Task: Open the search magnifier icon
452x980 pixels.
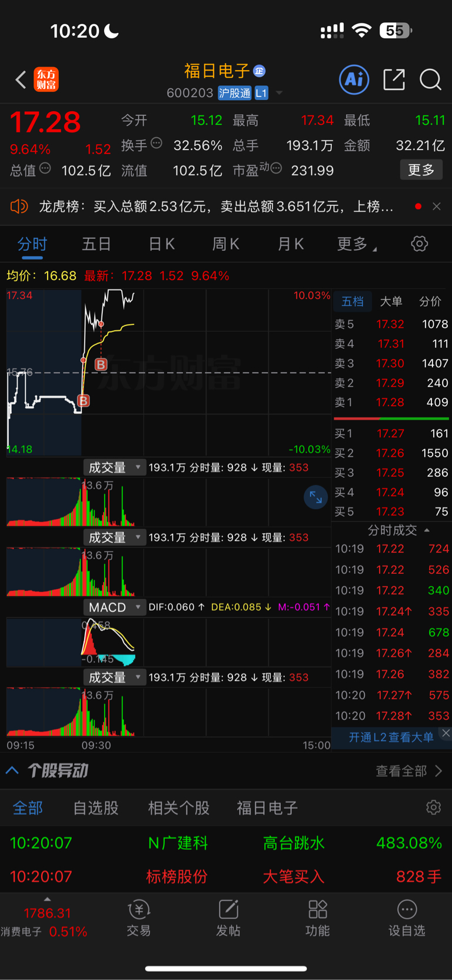Action: pyautogui.click(x=430, y=79)
